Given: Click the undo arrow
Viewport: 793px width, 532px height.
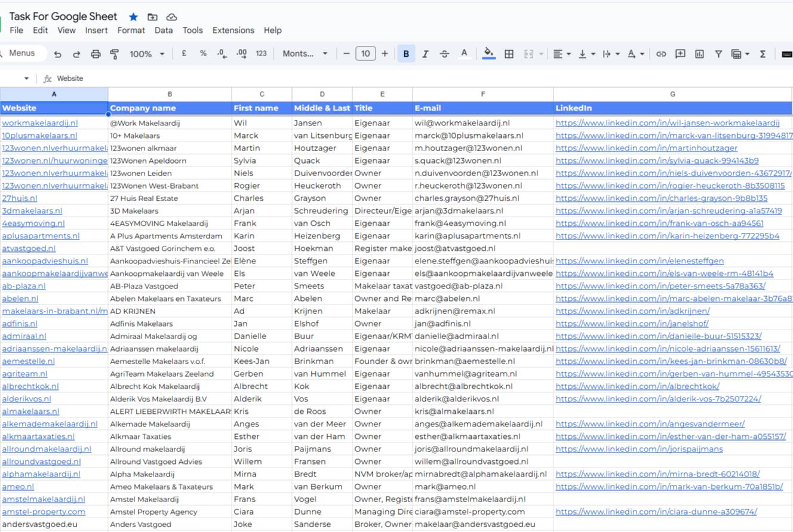Looking at the screenshot, I should (57, 54).
